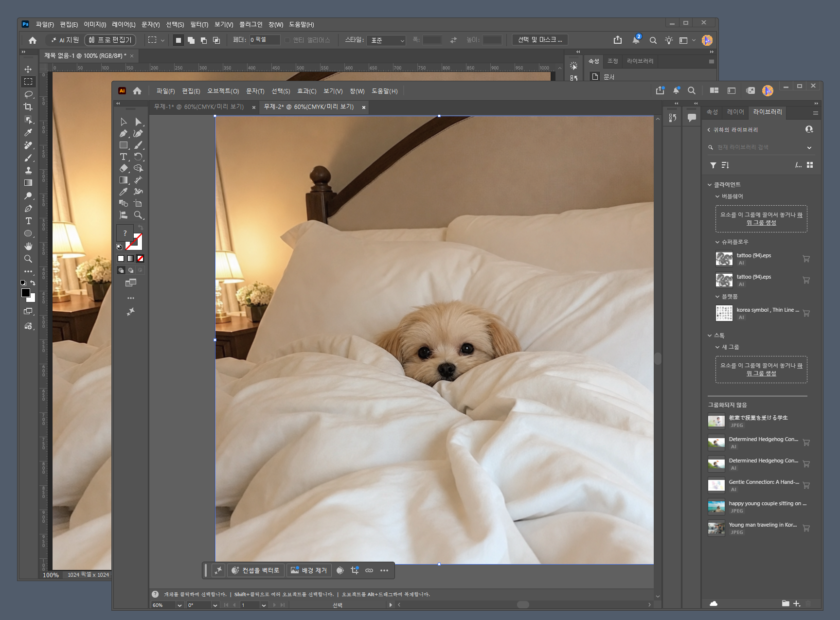840x620 pixels.
Task: Choose the Crop tool in Photoshop
Action: 28,106
